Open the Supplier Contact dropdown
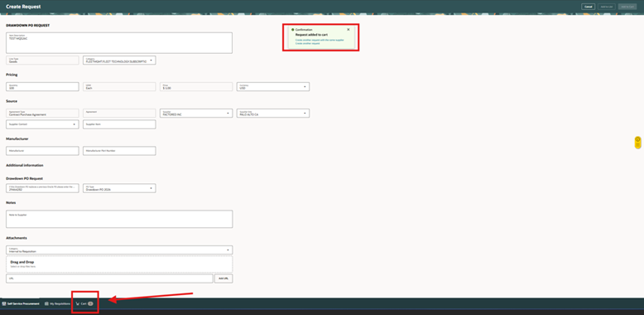 pyautogui.click(x=42, y=124)
